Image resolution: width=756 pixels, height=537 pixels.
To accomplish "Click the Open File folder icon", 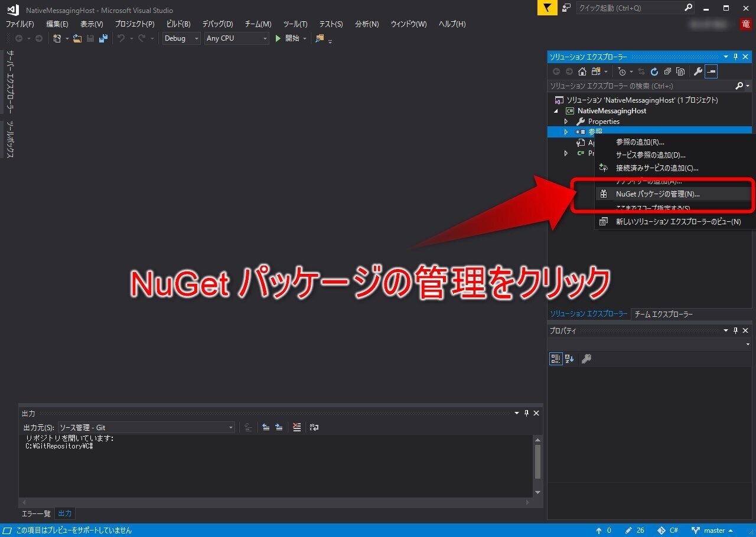I will pyautogui.click(x=77, y=38).
